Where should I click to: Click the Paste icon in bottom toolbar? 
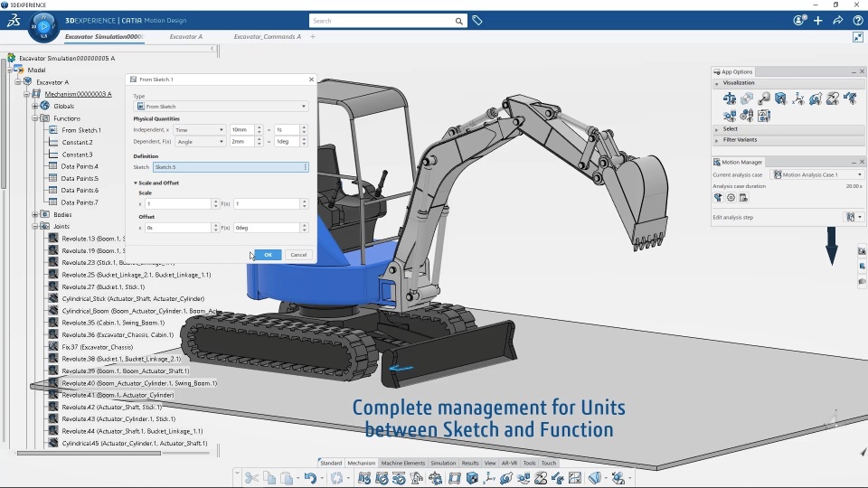point(287,478)
